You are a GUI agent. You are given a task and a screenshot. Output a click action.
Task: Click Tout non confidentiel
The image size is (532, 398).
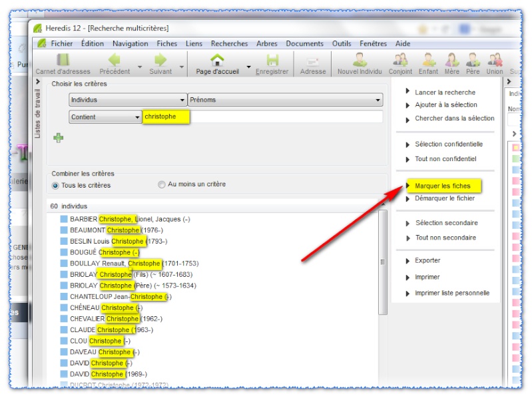pyautogui.click(x=445, y=159)
